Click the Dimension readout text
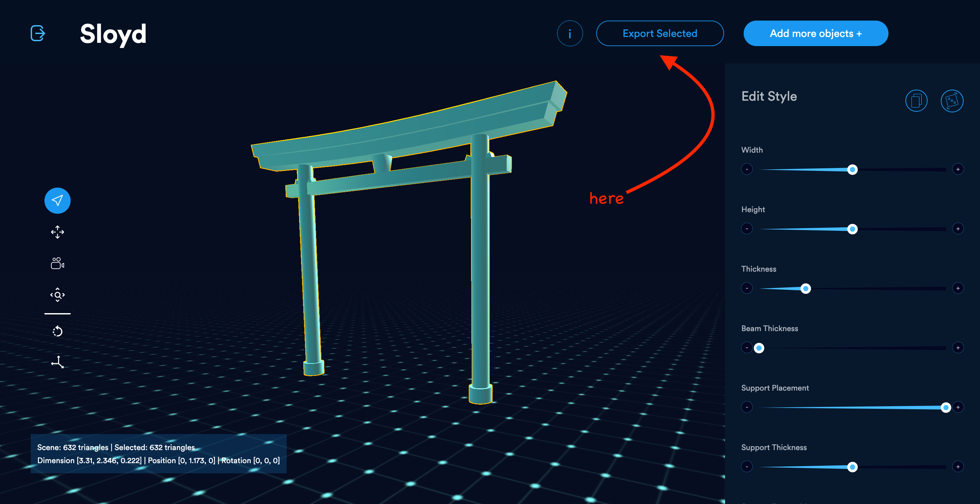Viewport: 980px width, 504px height. point(89,461)
